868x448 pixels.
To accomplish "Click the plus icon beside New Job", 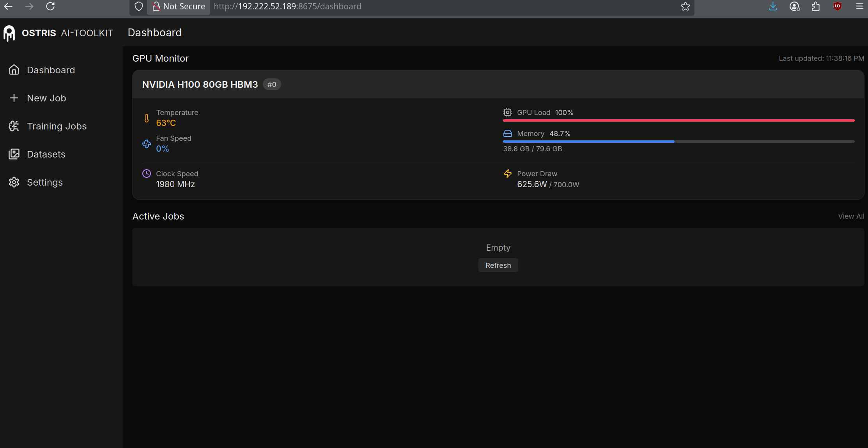I will pyautogui.click(x=14, y=98).
